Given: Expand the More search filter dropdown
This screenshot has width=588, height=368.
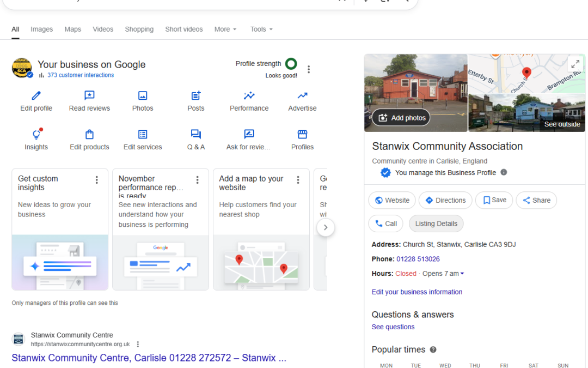Looking at the screenshot, I should pyautogui.click(x=225, y=29).
